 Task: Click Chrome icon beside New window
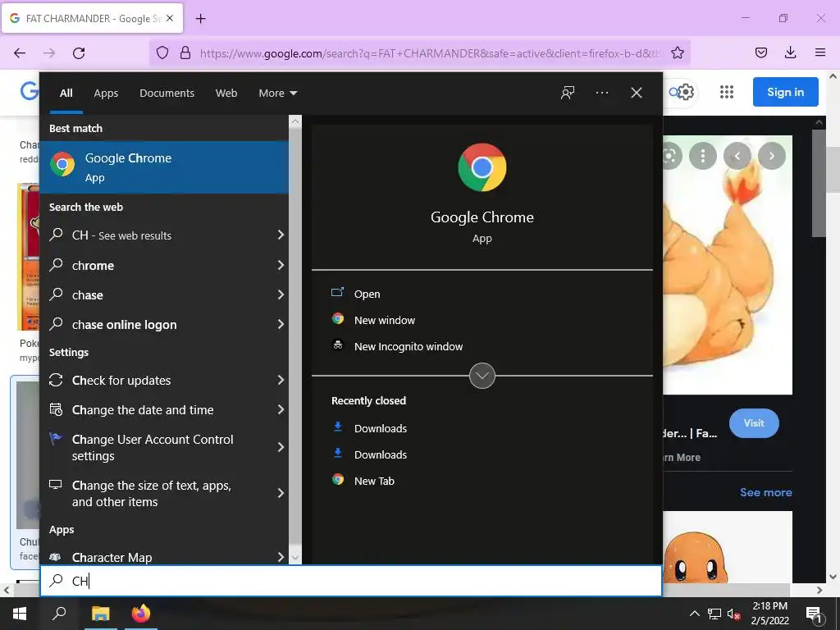tap(337, 319)
